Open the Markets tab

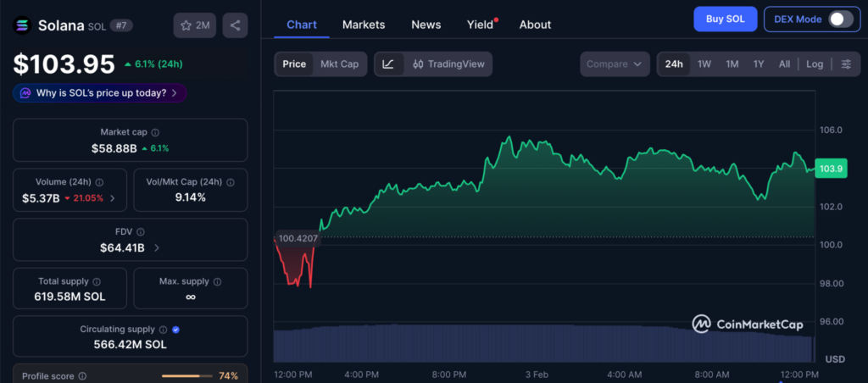[363, 25]
